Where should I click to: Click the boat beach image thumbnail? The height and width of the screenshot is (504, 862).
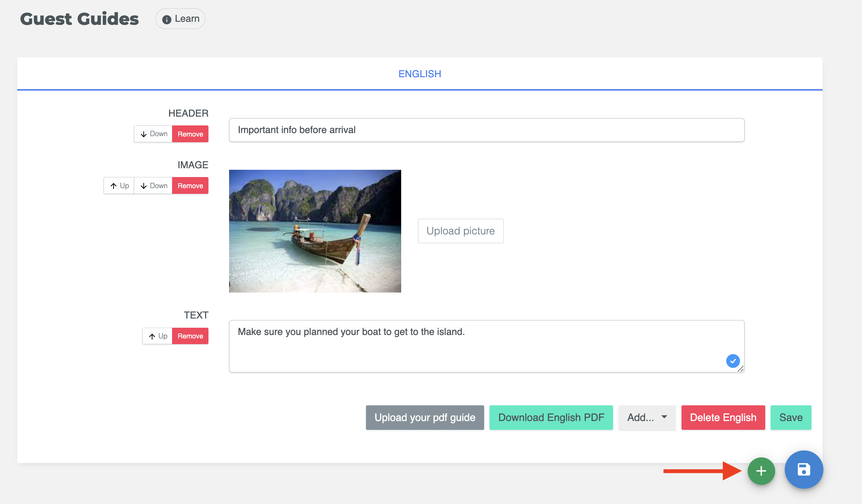[315, 231]
